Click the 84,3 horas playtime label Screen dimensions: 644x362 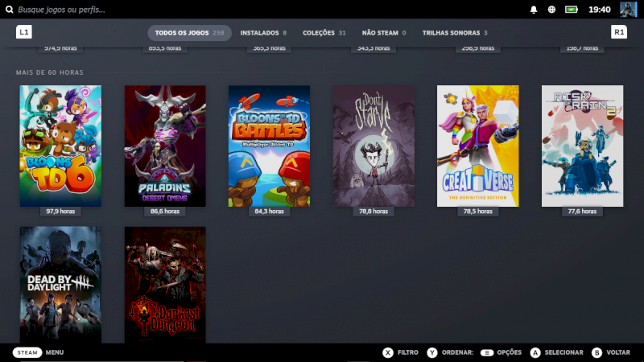point(269,212)
